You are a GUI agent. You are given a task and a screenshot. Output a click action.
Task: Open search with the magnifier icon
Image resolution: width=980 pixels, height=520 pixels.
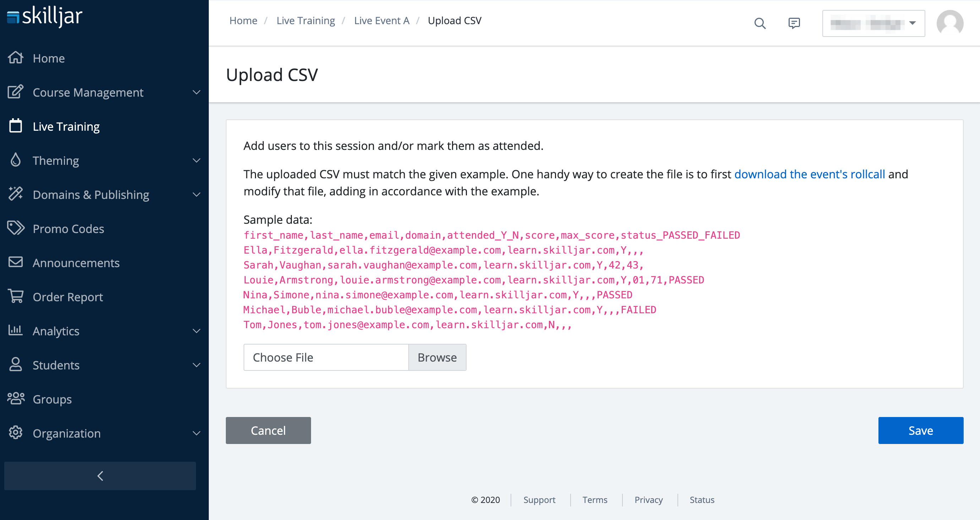[760, 23]
